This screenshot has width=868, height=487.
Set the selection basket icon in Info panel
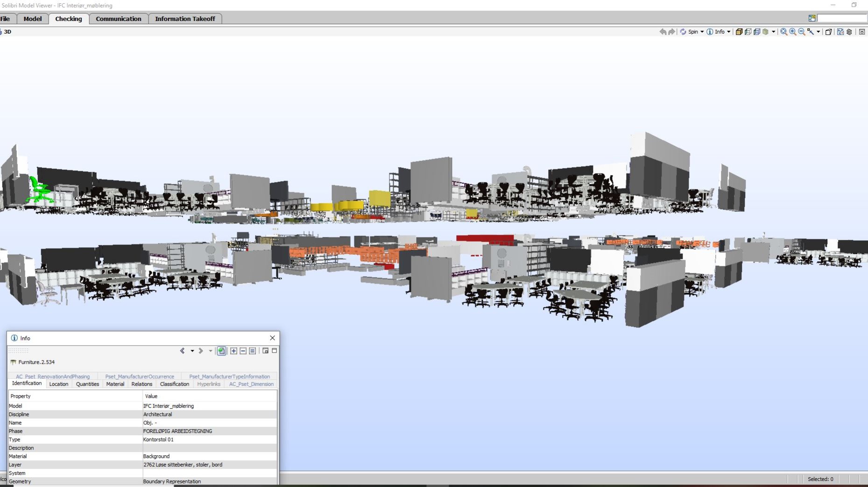[253, 351]
